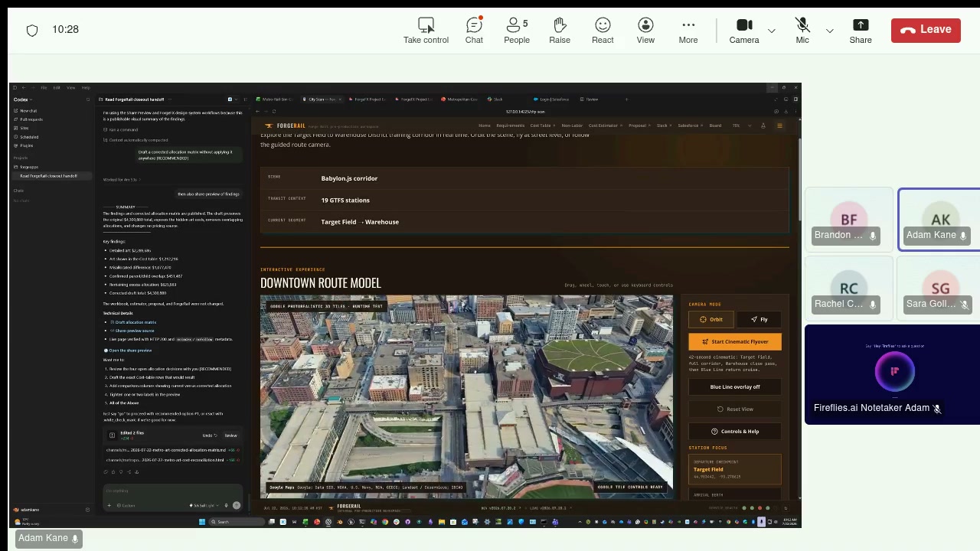The width and height of the screenshot is (980, 551).
Task: Open the meeting Chat panel
Action: (x=474, y=30)
